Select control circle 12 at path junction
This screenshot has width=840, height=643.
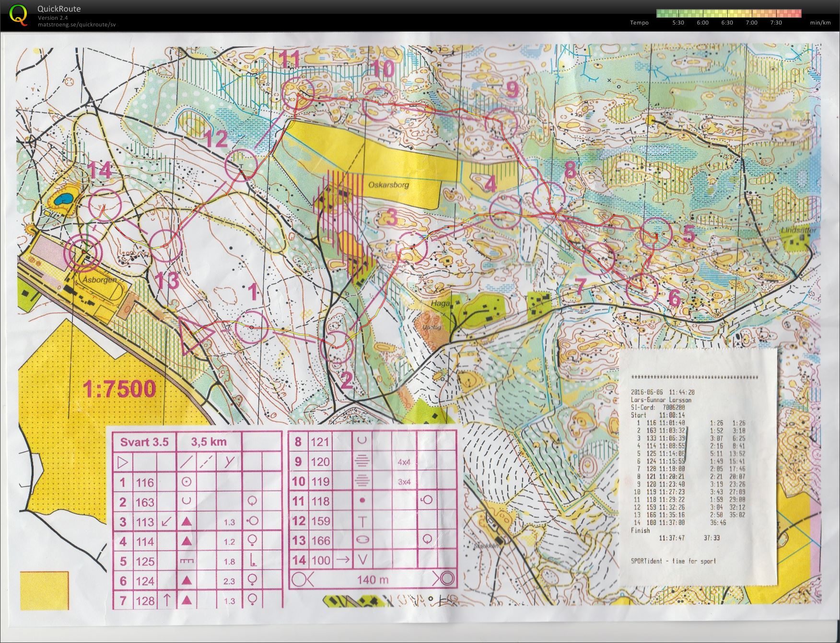[241, 165]
